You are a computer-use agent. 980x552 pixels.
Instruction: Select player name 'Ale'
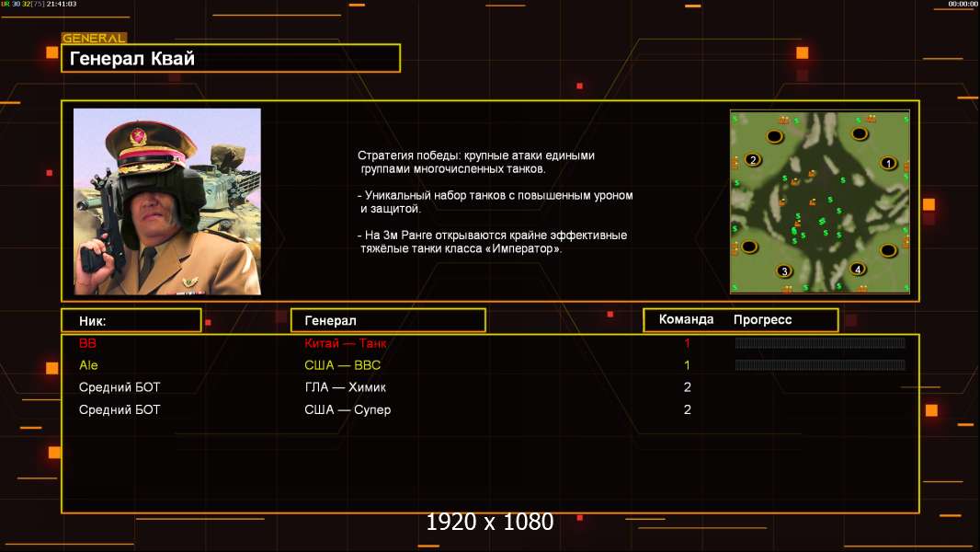click(88, 365)
